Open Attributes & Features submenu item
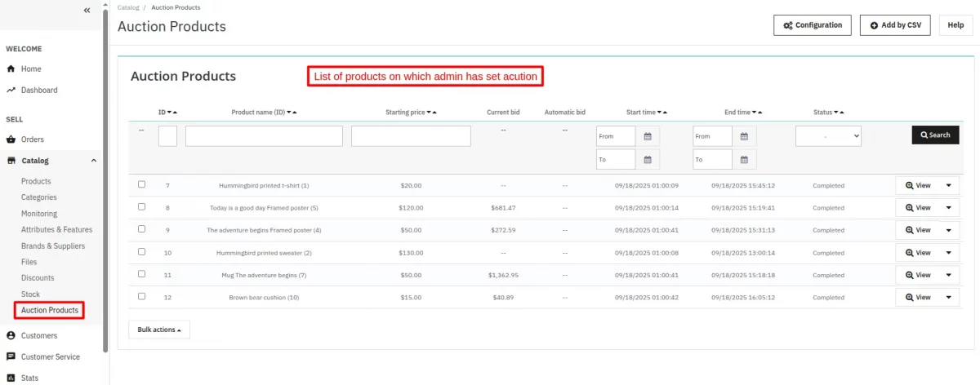The width and height of the screenshot is (980, 385). pyautogui.click(x=56, y=230)
